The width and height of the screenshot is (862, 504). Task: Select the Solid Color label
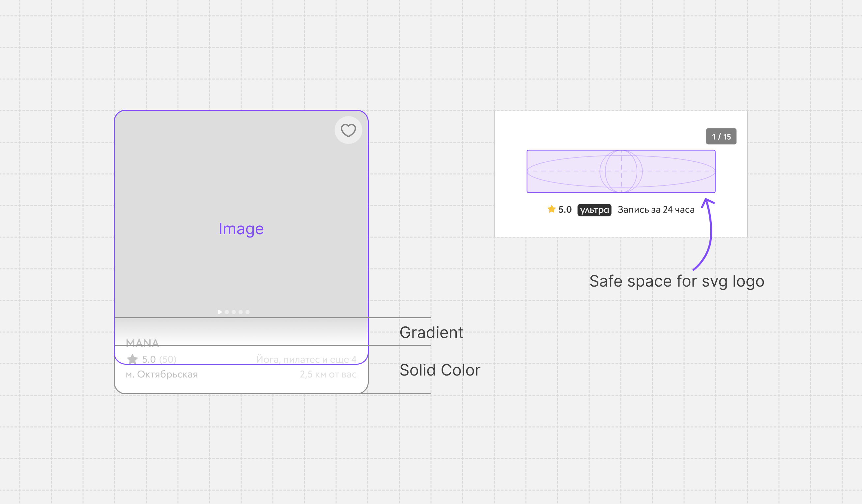440,370
